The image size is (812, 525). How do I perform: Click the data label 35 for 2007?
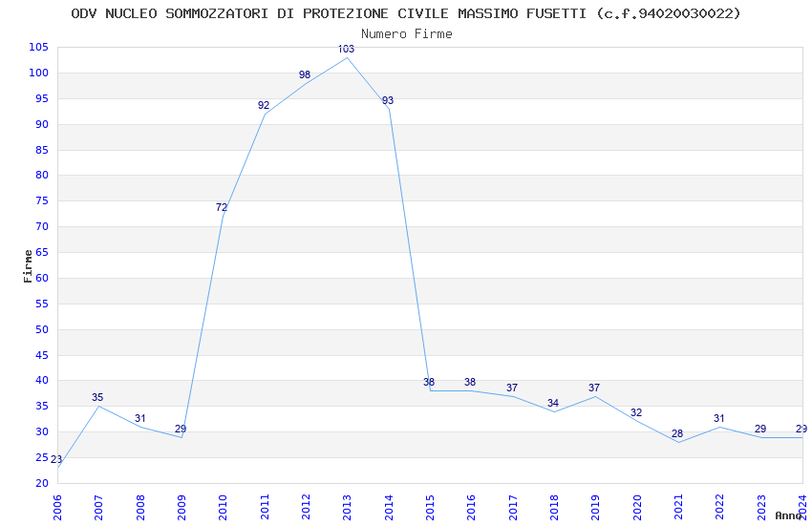(x=97, y=397)
